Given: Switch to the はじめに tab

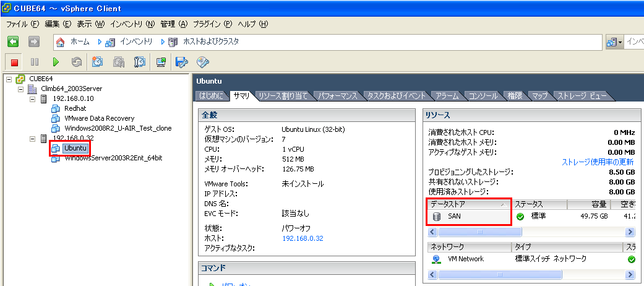Looking at the screenshot, I should click(x=212, y=96).
